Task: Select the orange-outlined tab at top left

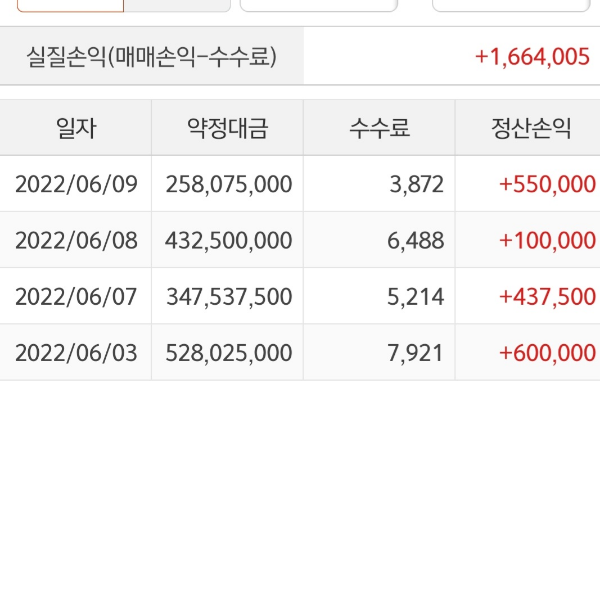Action: click(x=70, y=5)
